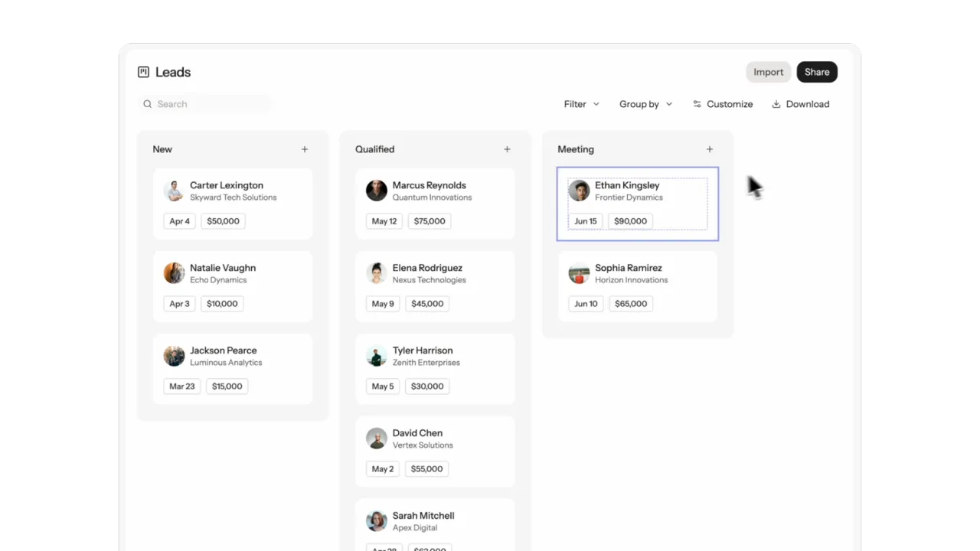Open the Marcus Reynolds lead name
Viewport: 980px width, 551px height.
[x=430, y=185]
